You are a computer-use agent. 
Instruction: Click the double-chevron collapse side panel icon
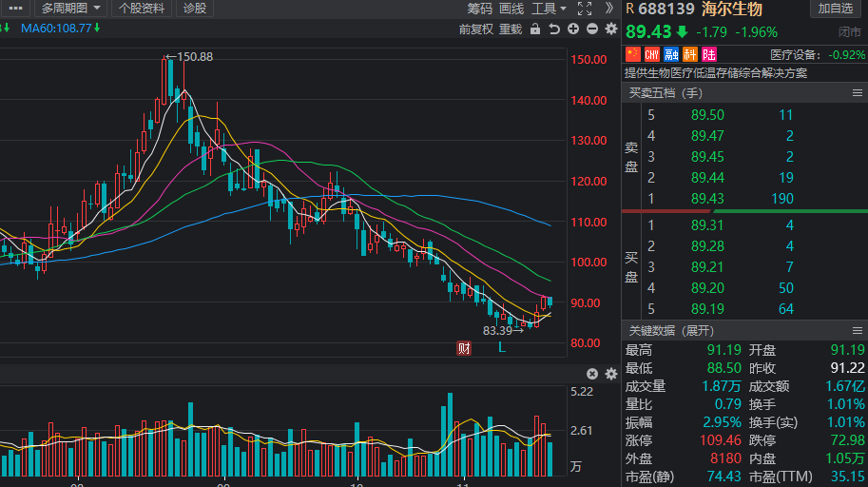click(x=608, y=9)
